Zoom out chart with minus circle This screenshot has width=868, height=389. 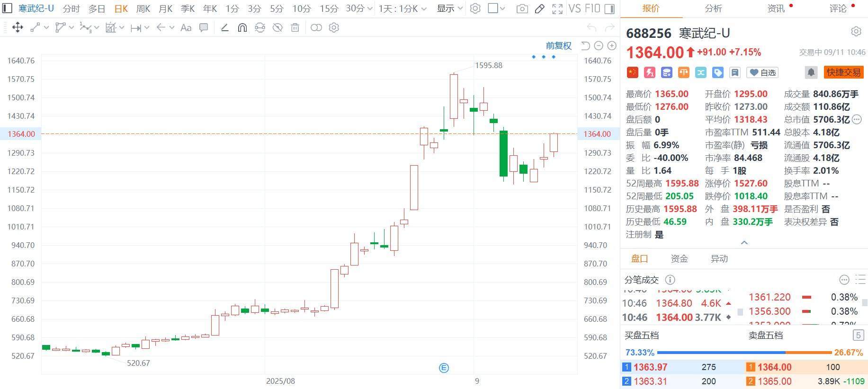click(x=599, y=45)
